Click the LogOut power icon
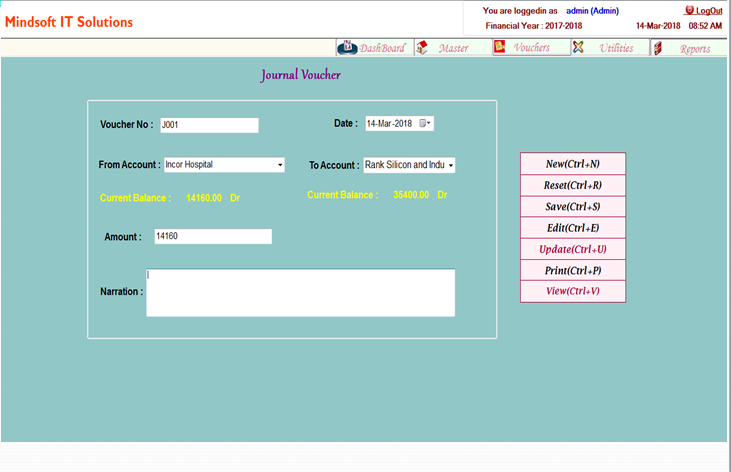 coord(689,10)
